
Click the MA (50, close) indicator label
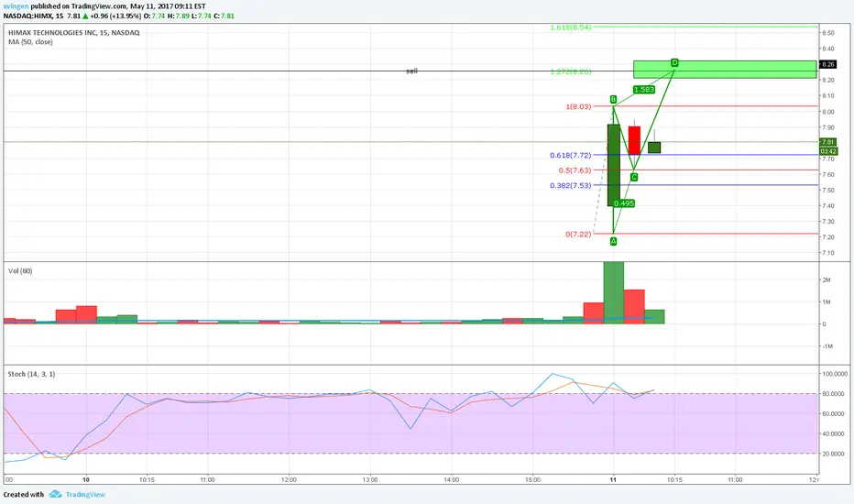[x=30, y=42]
